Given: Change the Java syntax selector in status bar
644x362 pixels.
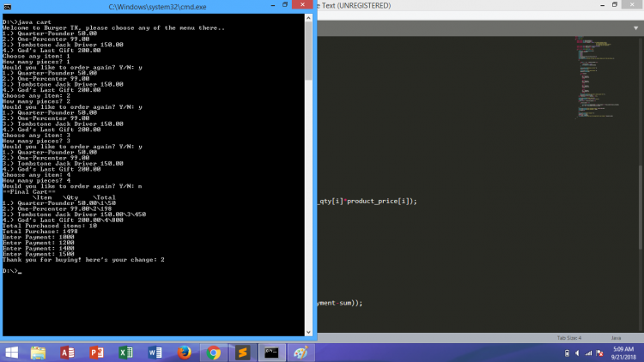Looking at the screenshot, I should point(616,338).
